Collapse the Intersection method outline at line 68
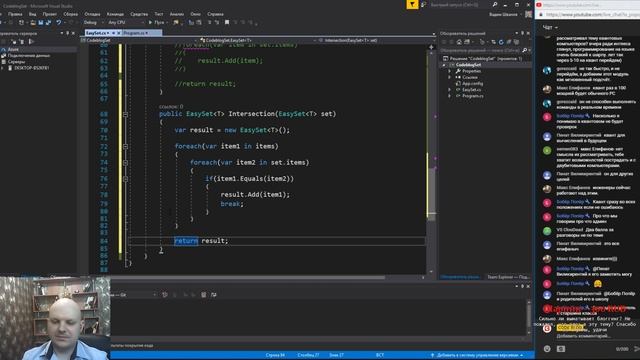Image resolution: width=640 pixels, height=360 pixels. point(125,114)
